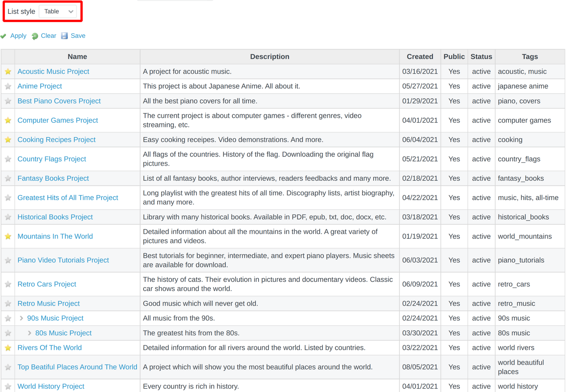Open the Mountains In The World project
The image size is (567, 392).
[x=55, y=236]
